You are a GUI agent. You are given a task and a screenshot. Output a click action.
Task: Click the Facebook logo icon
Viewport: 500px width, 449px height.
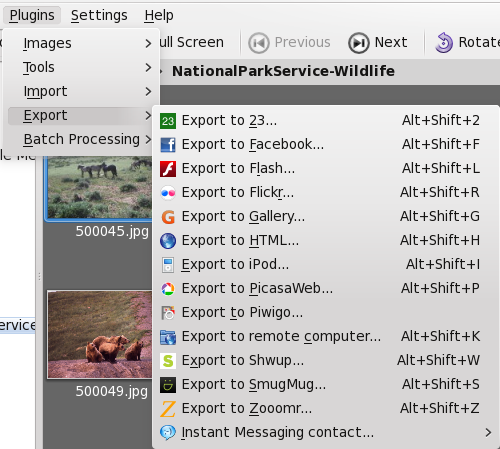(x=168, y=145)
